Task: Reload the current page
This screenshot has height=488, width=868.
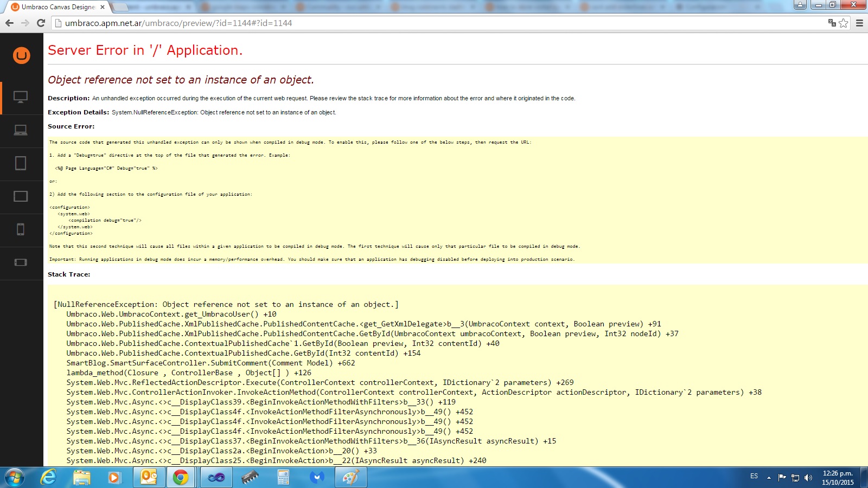Action: [x=41, y=23]
